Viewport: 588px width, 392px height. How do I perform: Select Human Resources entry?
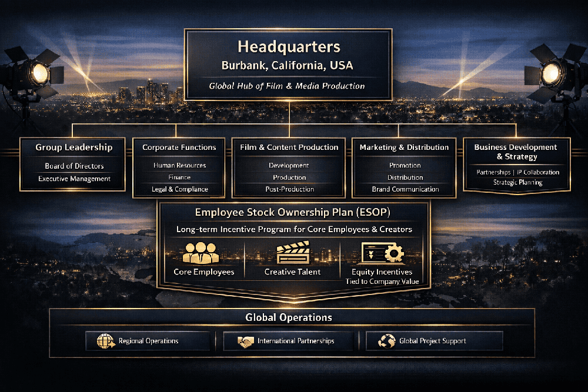[x=180, y=166]
